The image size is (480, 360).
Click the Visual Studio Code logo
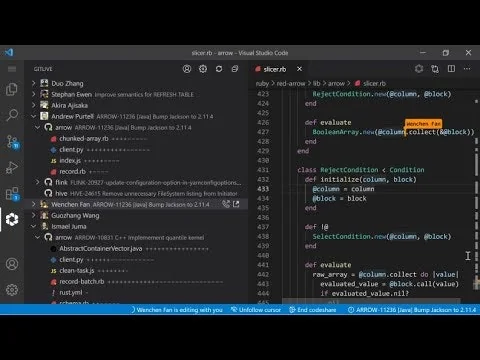click(9, 52)
